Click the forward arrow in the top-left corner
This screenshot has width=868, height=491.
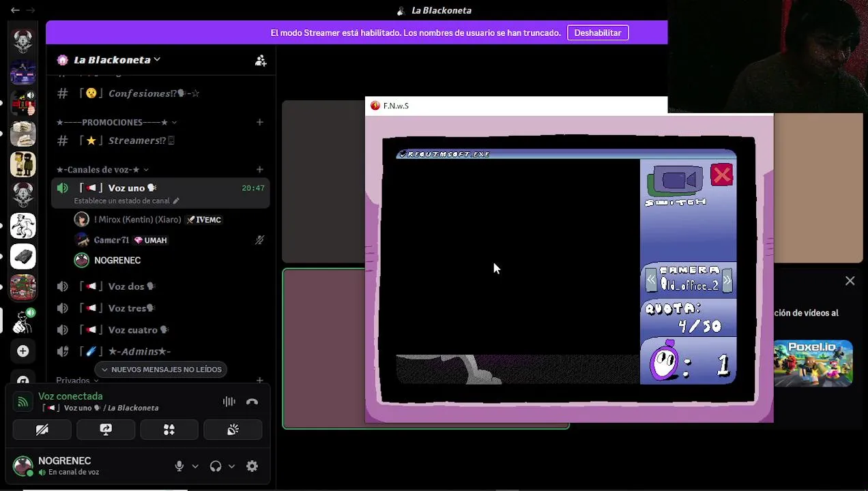(31, 10)
